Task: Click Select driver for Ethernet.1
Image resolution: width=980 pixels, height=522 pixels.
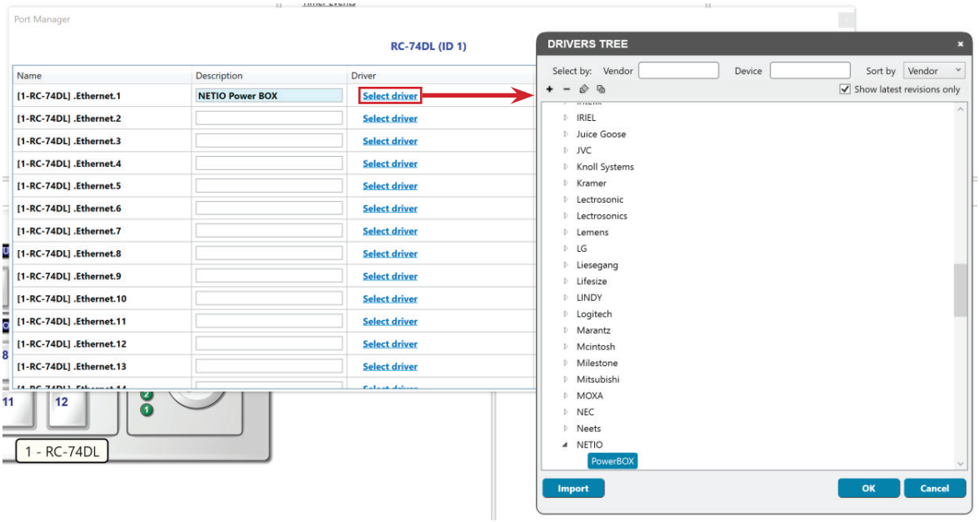Action: tap(390, 96)
